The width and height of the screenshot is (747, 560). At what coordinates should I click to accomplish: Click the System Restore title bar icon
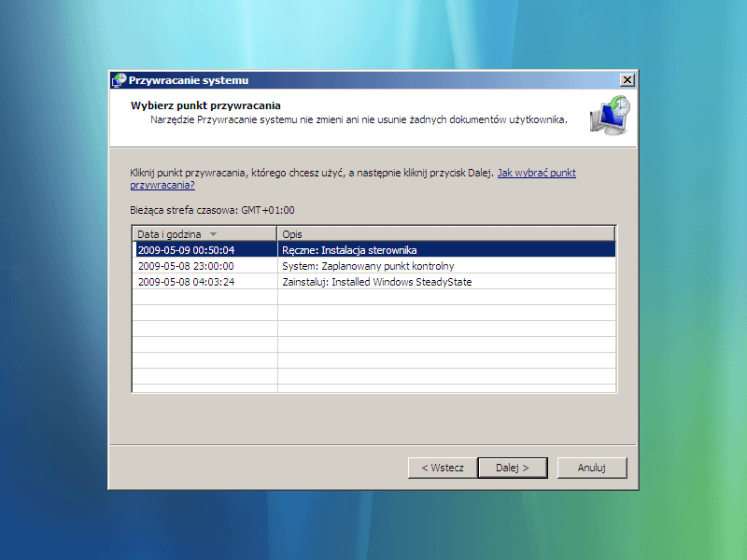120,80
